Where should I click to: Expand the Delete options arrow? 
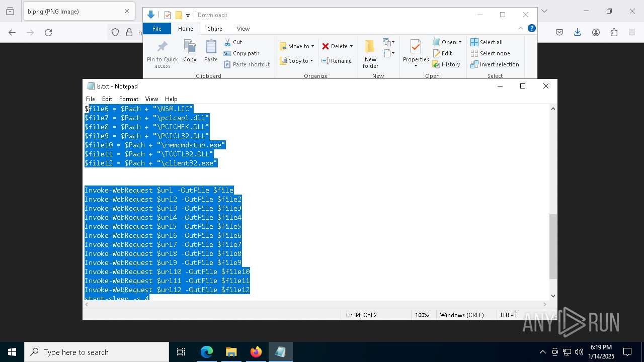pos(351,46)
